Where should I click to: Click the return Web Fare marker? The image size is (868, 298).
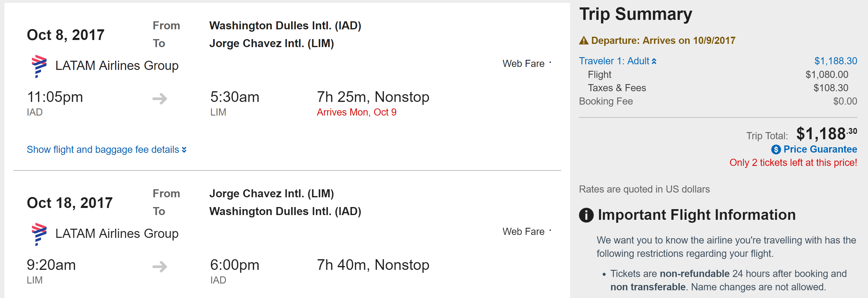pos(550,230)
